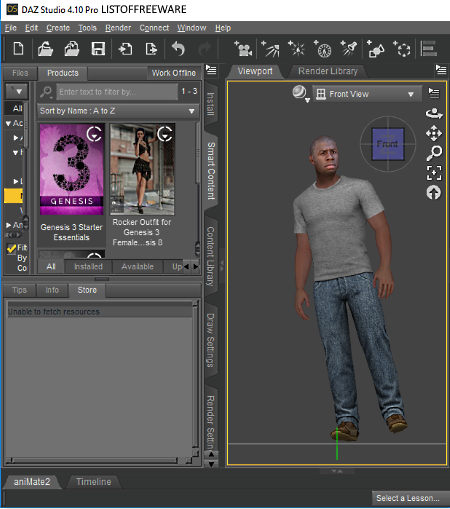
Task: Click the New scene file icon
Action: point(18,49)
